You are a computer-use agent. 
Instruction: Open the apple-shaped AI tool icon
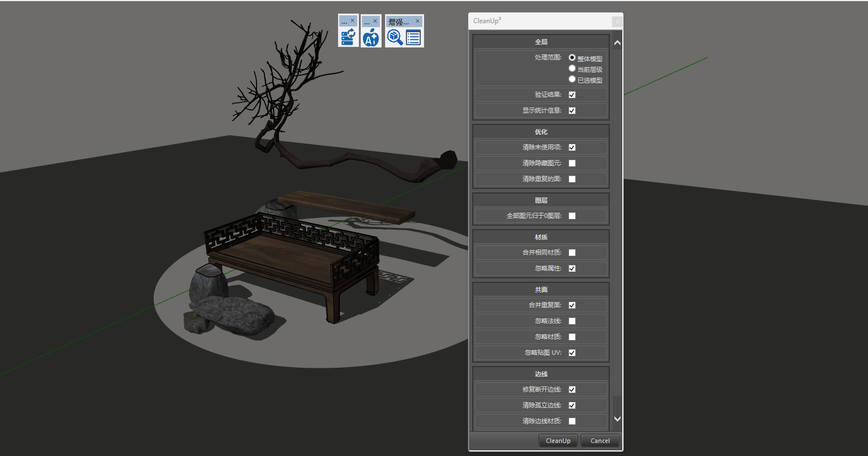point(371,38)
